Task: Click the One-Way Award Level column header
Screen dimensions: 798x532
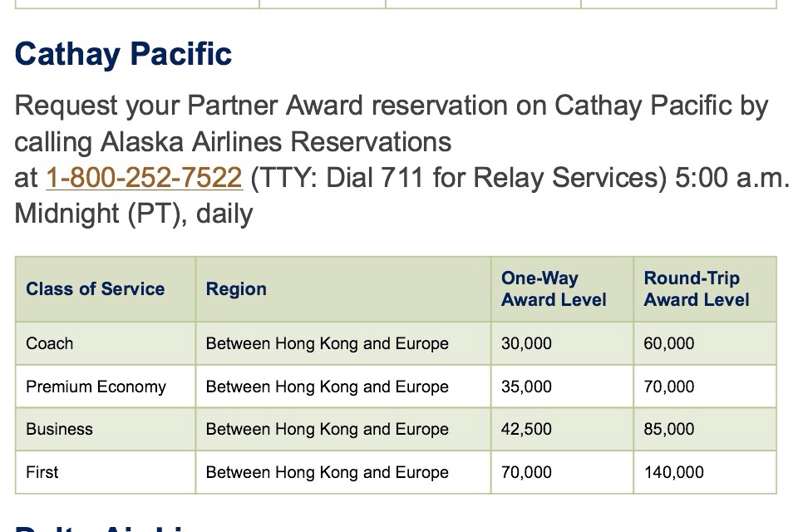Action: click(x=554, y=289)
